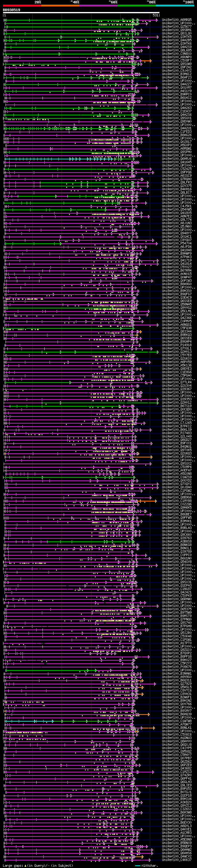
Task: Choose the UniRef100_Q4A2U1 entry
Action: click(x=177, y=128)
